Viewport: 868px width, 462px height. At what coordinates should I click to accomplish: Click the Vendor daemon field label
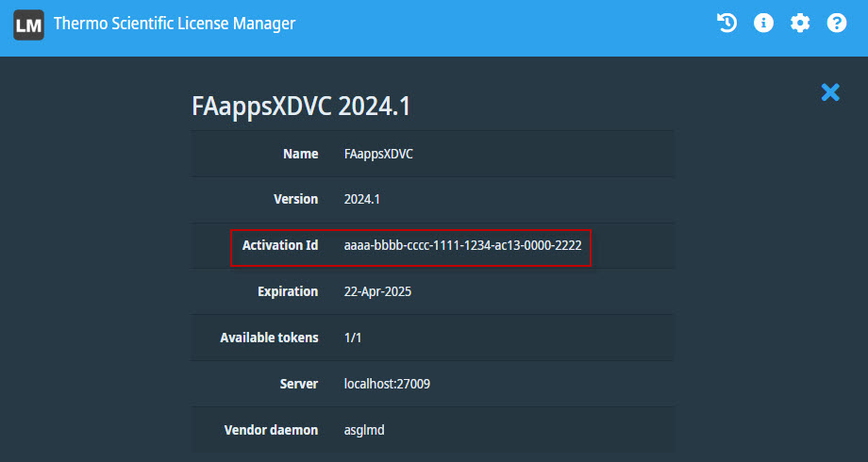(272, 430)
